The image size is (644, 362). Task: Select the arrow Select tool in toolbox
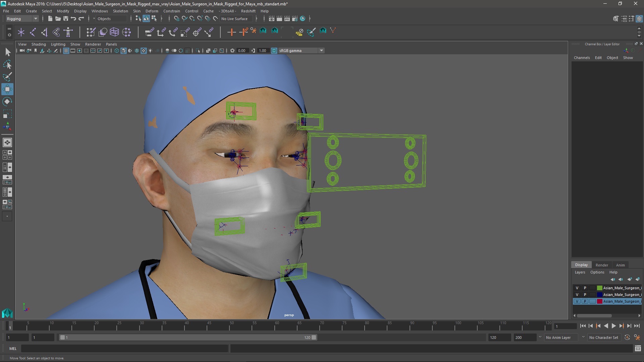tap(7, 52)
